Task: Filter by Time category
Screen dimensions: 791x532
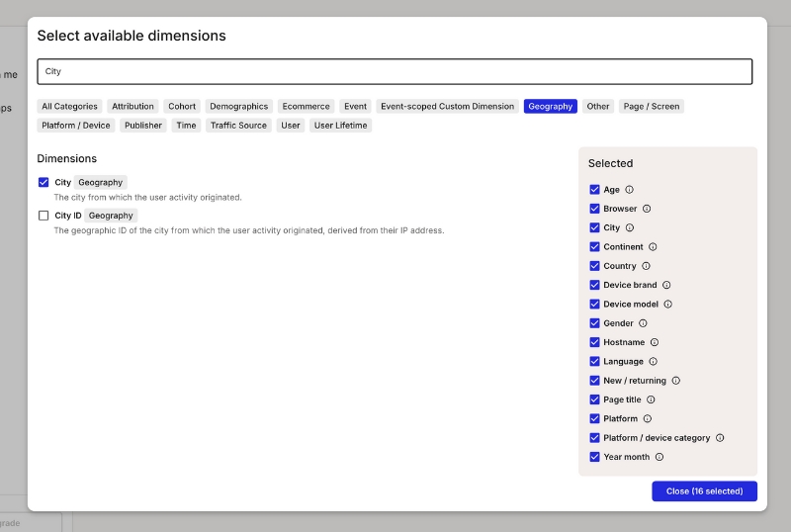Action: coord(186,126)
